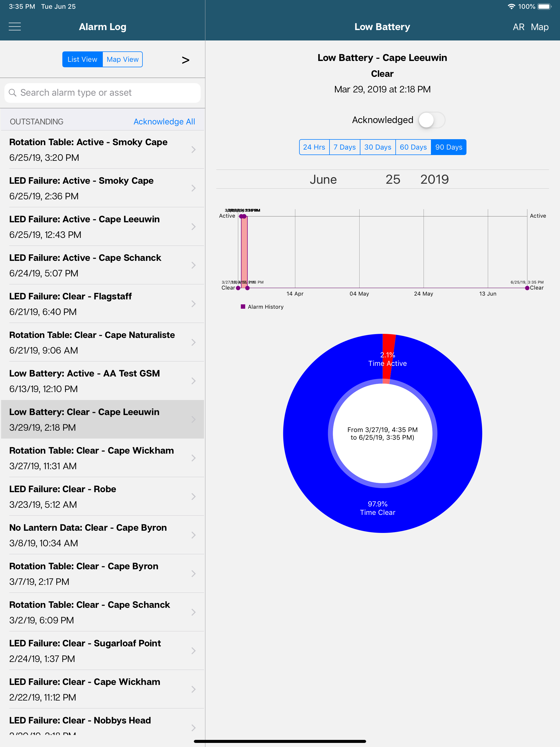
Task: Select June in the date picker
Action: [323, 179]
